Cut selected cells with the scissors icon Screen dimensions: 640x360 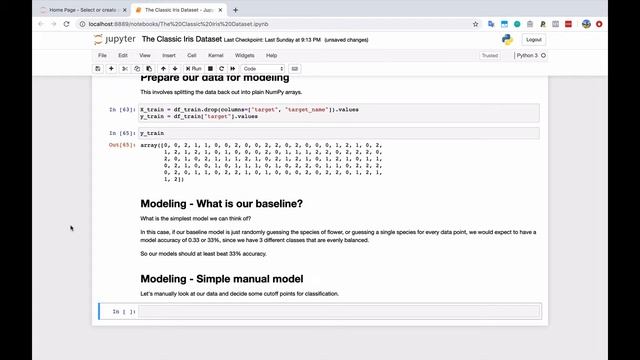tap(125, 69)
